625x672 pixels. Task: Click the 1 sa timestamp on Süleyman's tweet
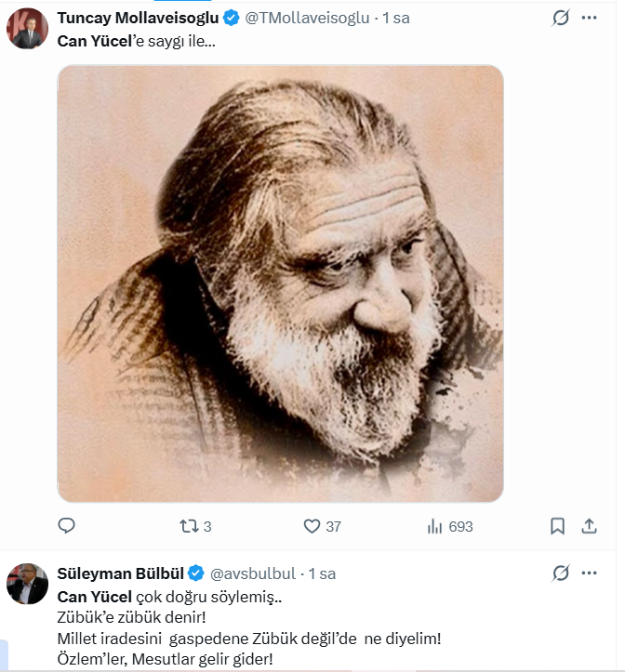click(322, 573)
